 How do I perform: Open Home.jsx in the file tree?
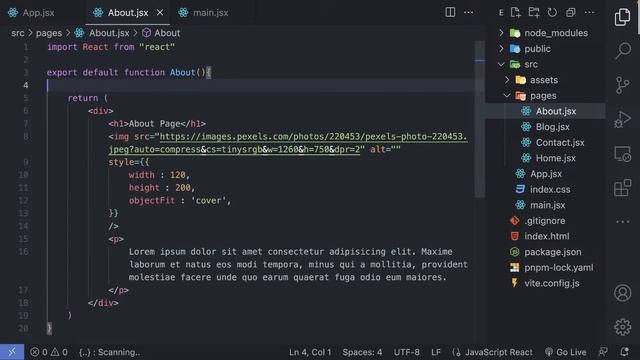coord(545,158)
